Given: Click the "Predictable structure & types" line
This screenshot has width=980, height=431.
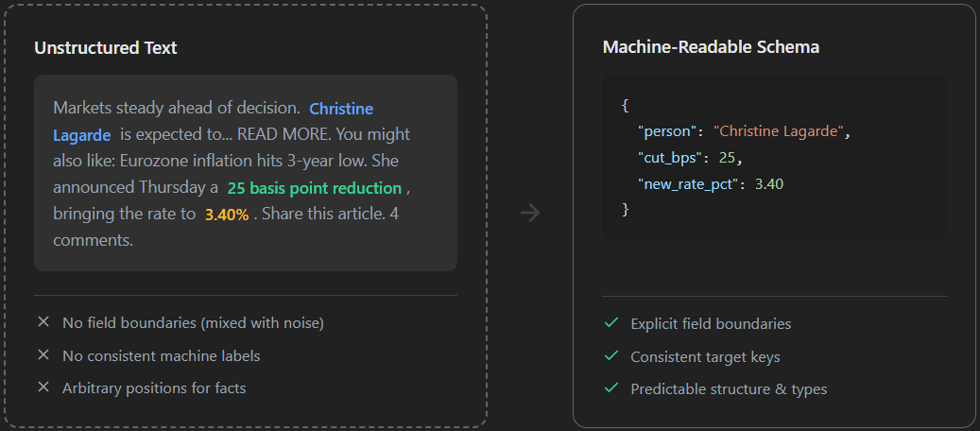Looking at the screenshot, I should pyautogui.click(x=729, y=389).
